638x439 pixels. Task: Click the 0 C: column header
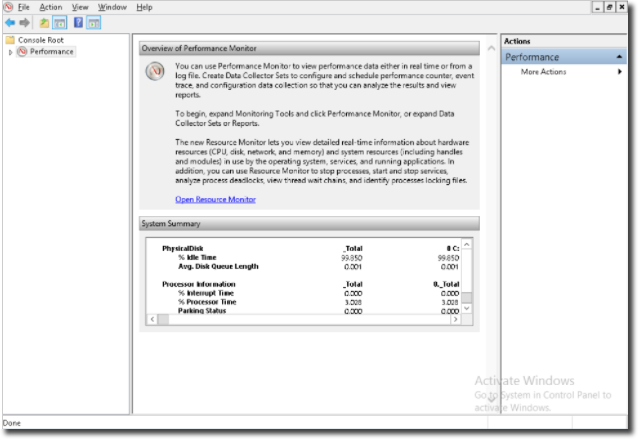pos(452,248)
